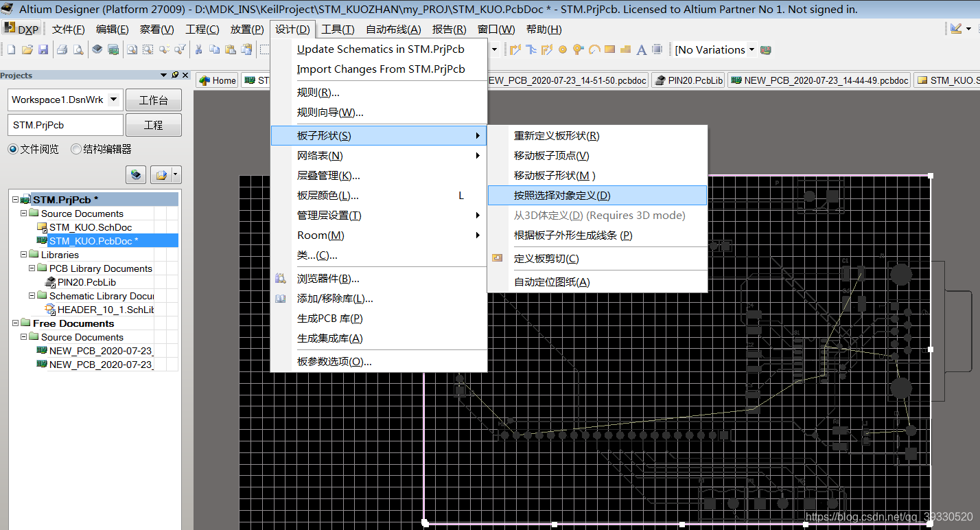Click the 工作台 button
The width and height of the screenshot is (980, 530).
tap(153, 100)
